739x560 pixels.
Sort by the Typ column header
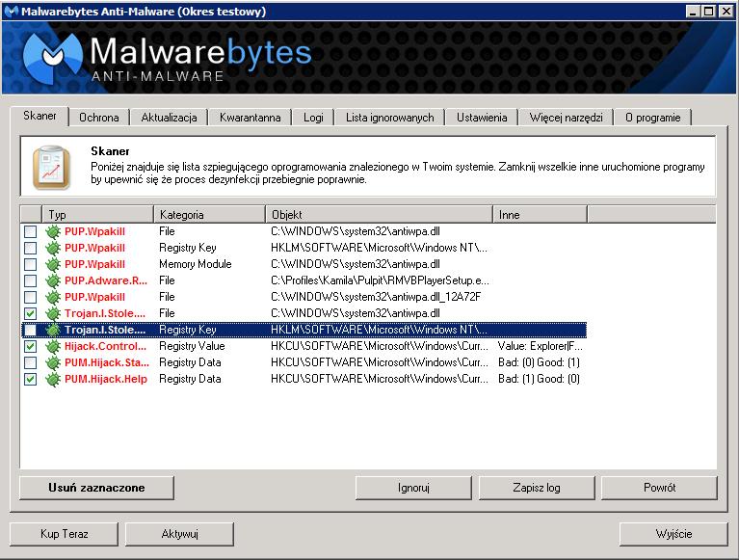coord(97,215)
